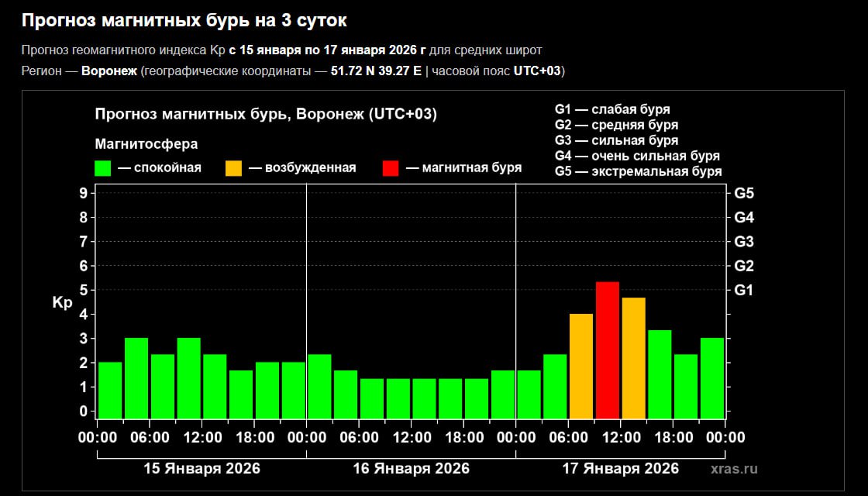Select the '16 Января 2026' date label
Viewport: 868px width, 496px height.
(x=412, y=469)
